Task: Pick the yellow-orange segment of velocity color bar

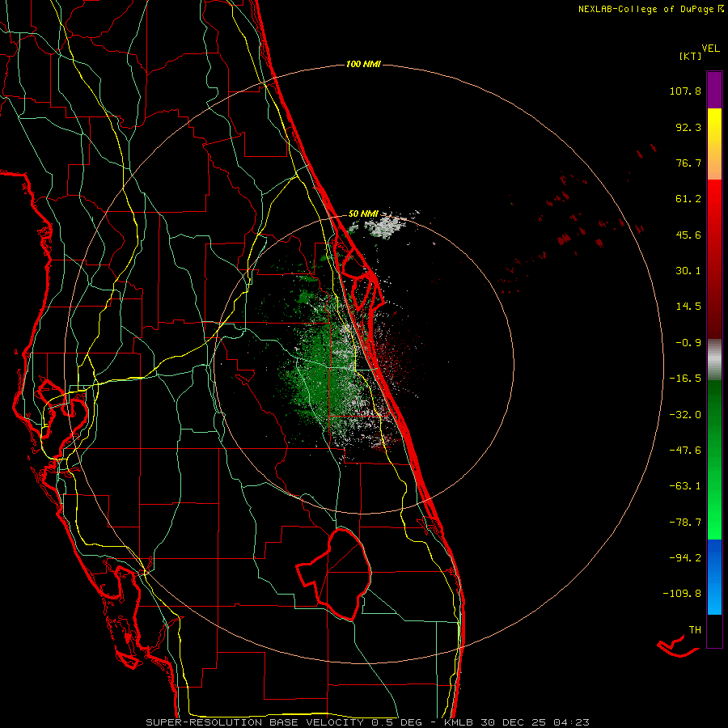Action: pyautogui.click(x=714, y=144)
